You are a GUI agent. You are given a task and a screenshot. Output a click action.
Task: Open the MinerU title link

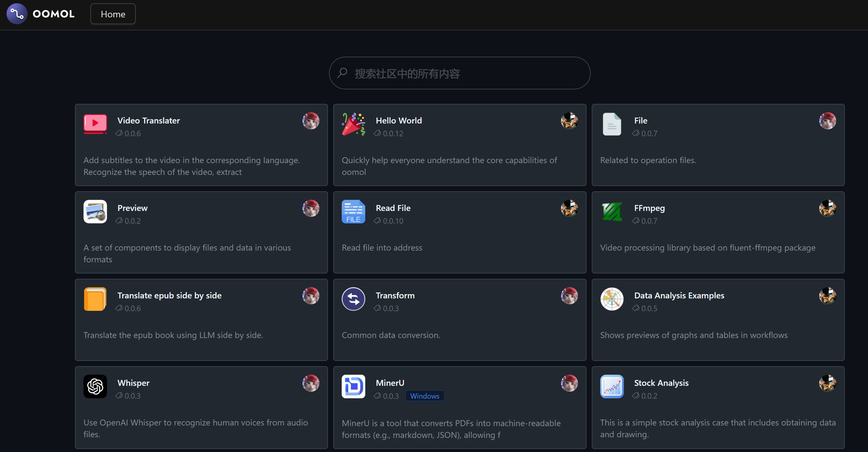click(x=390, y=383)
